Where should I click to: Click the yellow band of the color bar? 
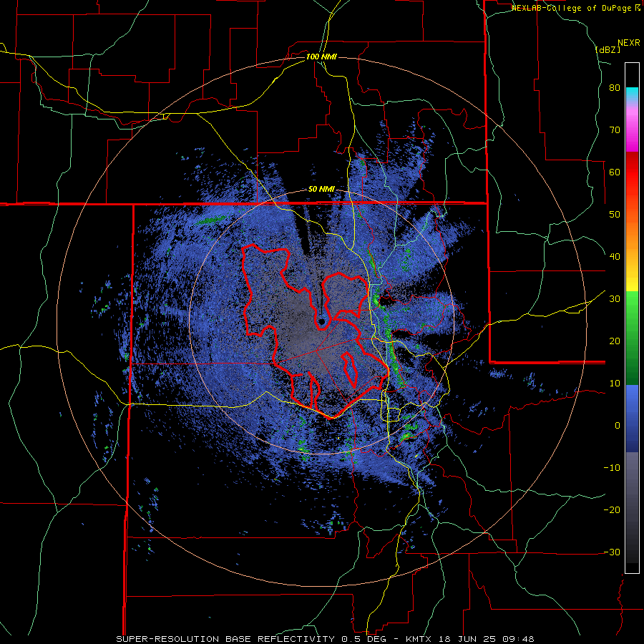(632, 283)
